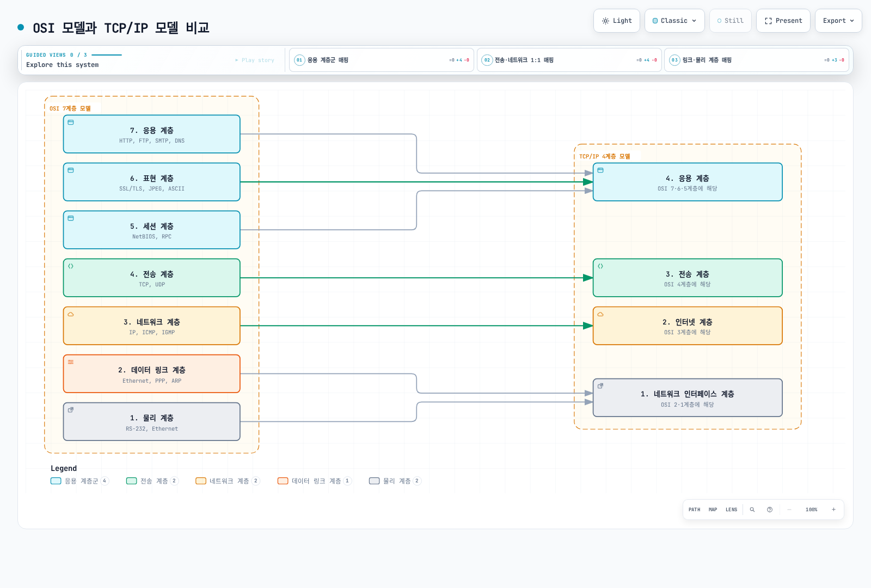Select guided view 03 링크·물리 계층 매핑

[757, 60]
